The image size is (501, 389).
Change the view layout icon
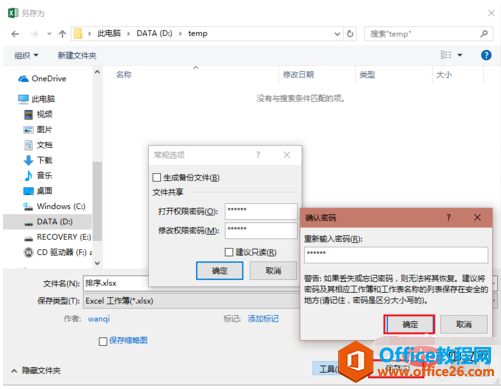(446, 55)
